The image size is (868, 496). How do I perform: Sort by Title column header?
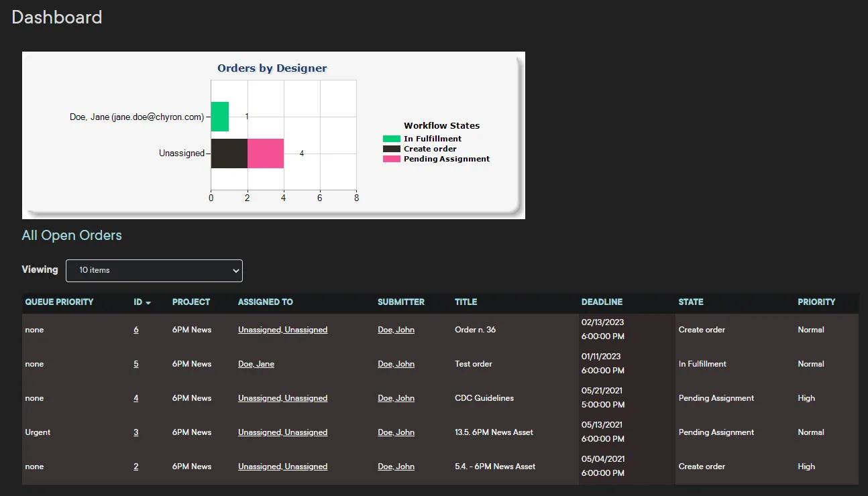(466, 302)
